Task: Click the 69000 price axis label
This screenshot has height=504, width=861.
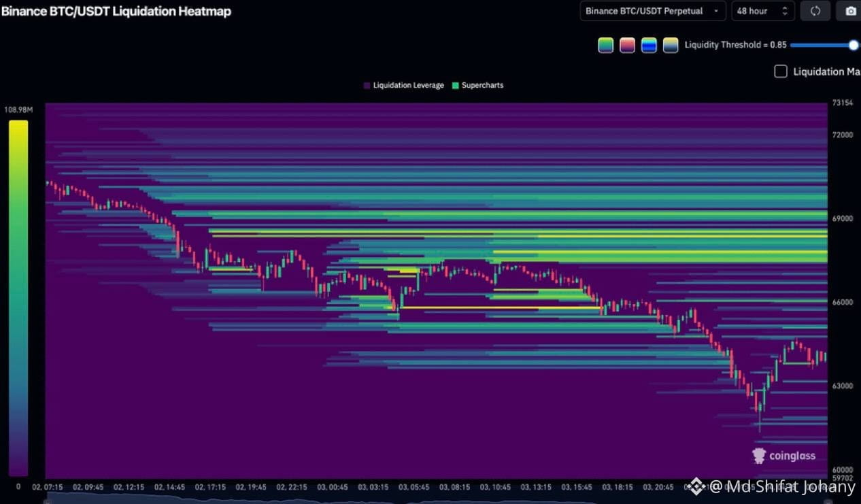Action: point(842,219)
